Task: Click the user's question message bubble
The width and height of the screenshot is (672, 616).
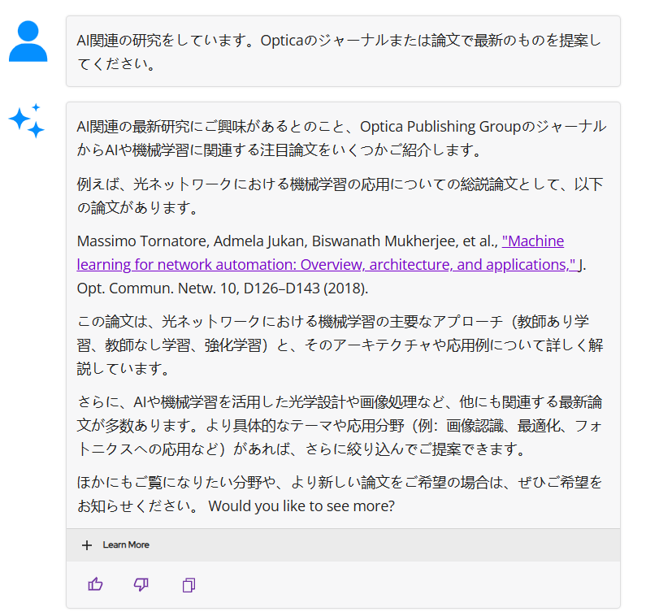Action: pyautogui.click(x=341, y=51)
